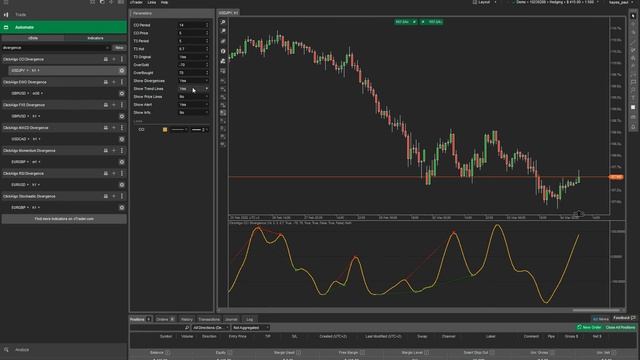Adjust the OverBought stepper
This screenshot has height=360, width=640.
207,73
